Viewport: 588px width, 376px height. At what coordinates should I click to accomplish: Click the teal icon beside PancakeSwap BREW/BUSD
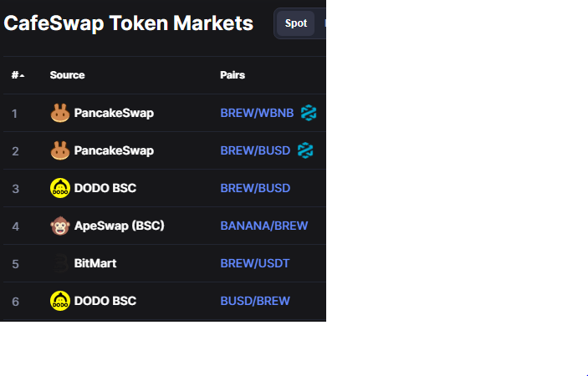tap(305, 150)
